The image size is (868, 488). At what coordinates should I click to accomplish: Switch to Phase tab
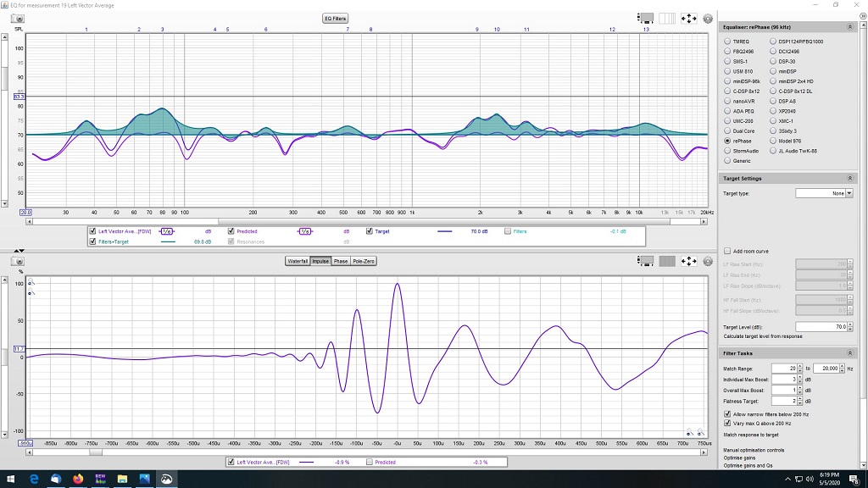tap(341, 261)
